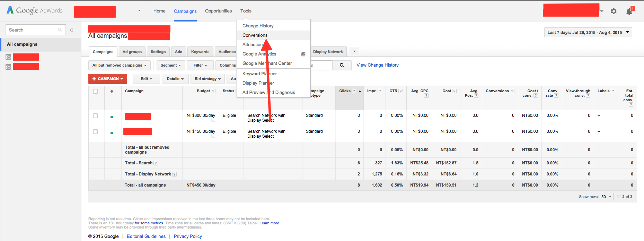Click the Cost column help icon
This screenshot has height=241, width=644.
[x=454, y=91]
